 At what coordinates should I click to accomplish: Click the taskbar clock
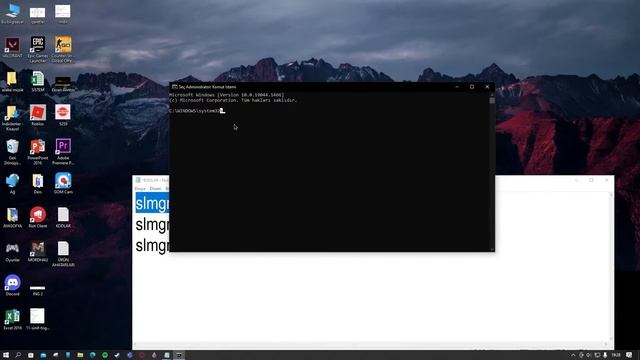tap(616, 355)
